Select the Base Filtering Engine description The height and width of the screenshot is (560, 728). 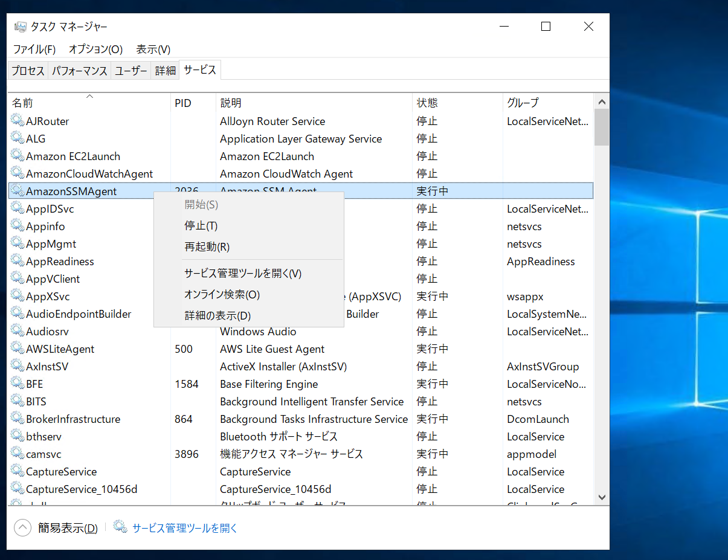[x=269, y=384]
